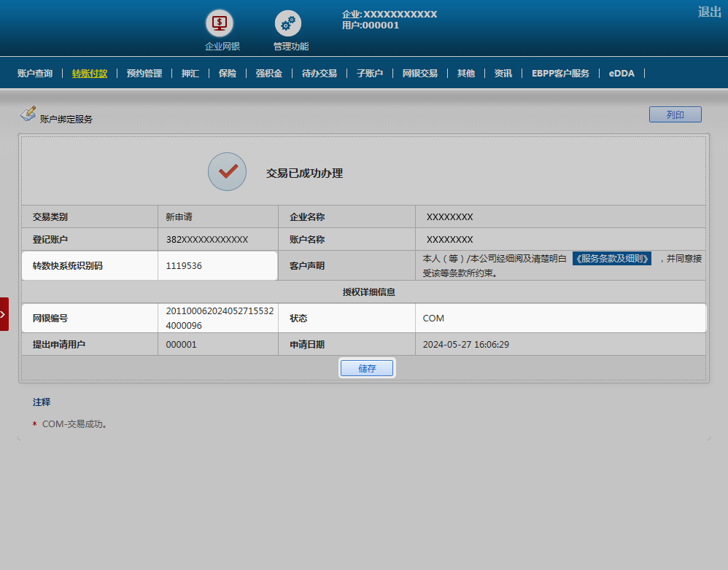Image resolution: width=728 pixels, height=570 pixels.
Task: Select the 预约管理 menu item
Action: tap(144, 74)
